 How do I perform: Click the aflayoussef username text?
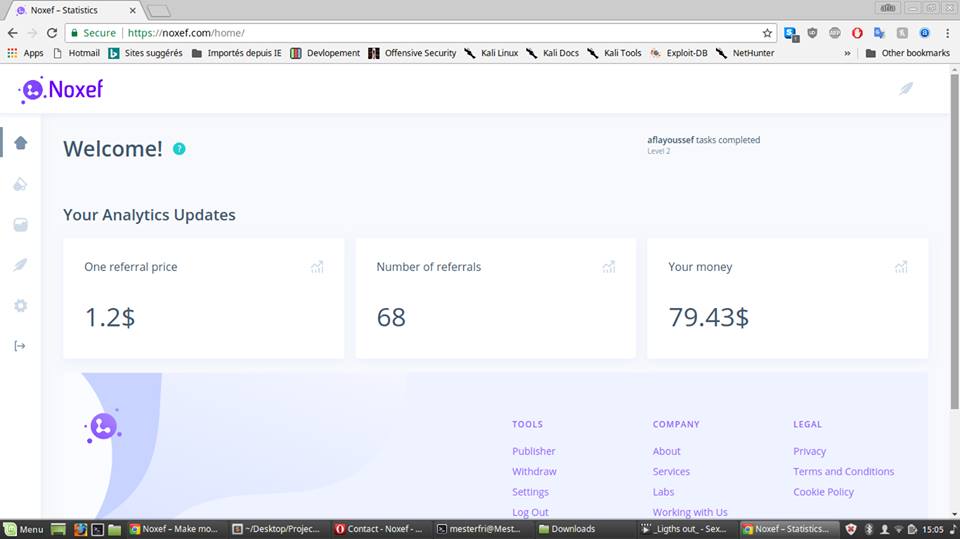(670, 140)
